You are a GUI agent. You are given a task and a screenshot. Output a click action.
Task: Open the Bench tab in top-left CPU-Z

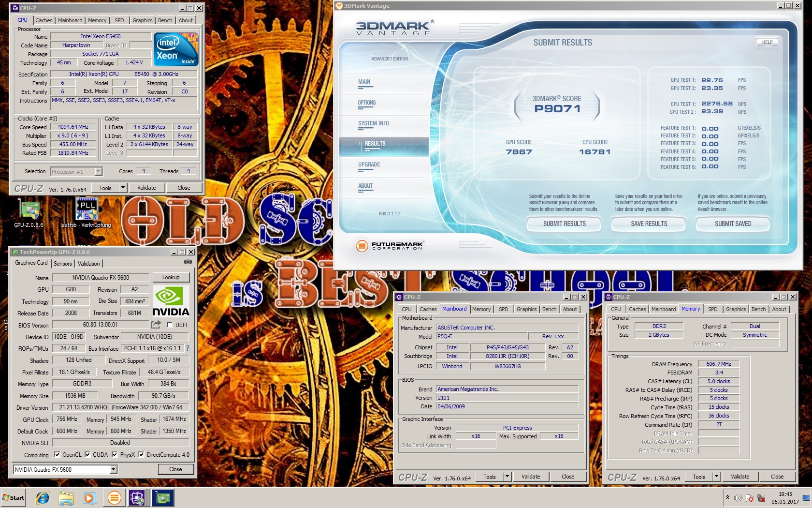[x=165, y=20]
